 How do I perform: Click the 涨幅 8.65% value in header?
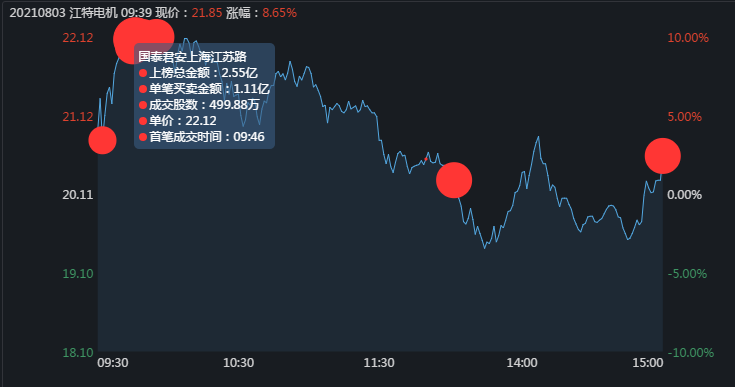point(279,13)
